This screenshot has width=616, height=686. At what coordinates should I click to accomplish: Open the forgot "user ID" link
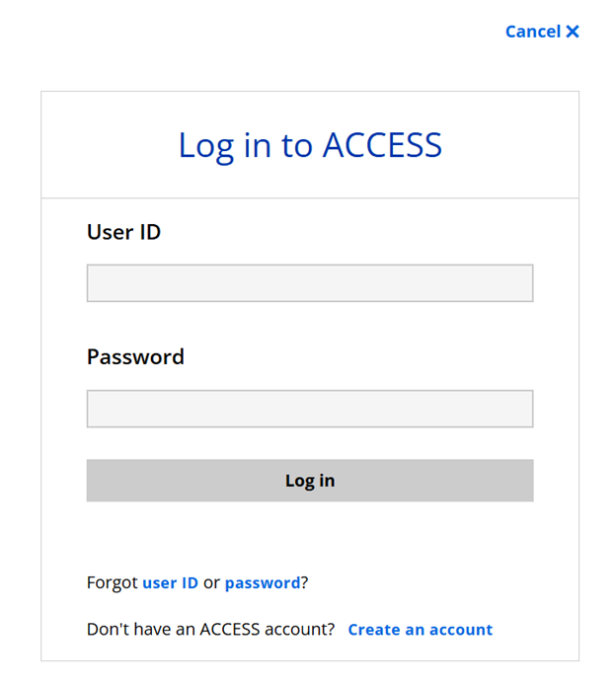point(170,582)
